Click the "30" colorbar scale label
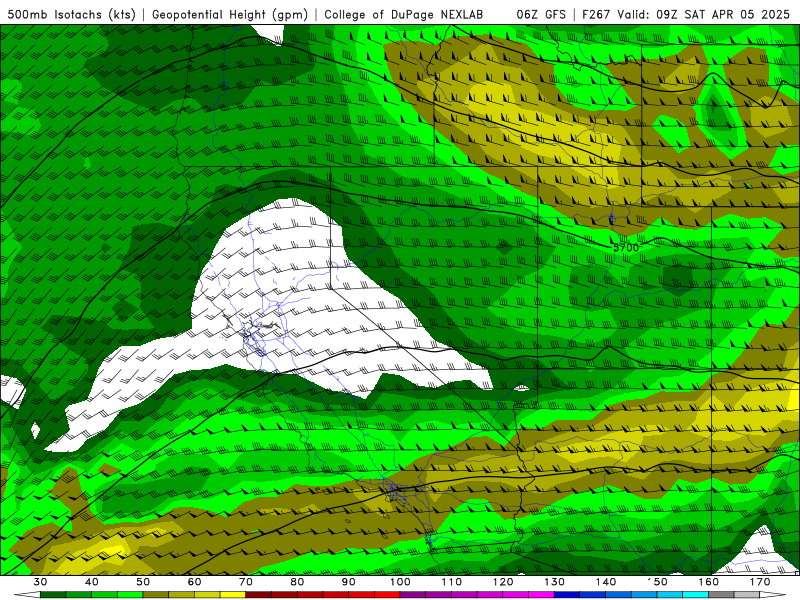The image size is (800, 600). [40, 582]
